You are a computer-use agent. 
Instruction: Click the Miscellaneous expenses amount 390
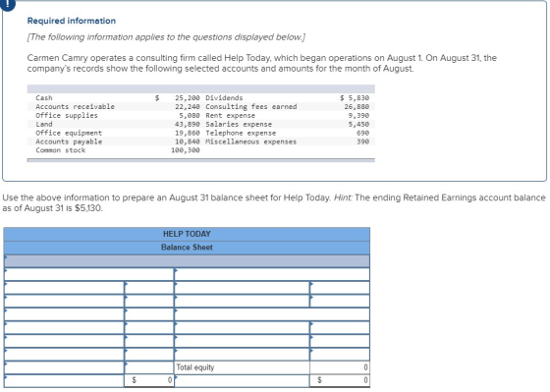click(x=363, y=141)
